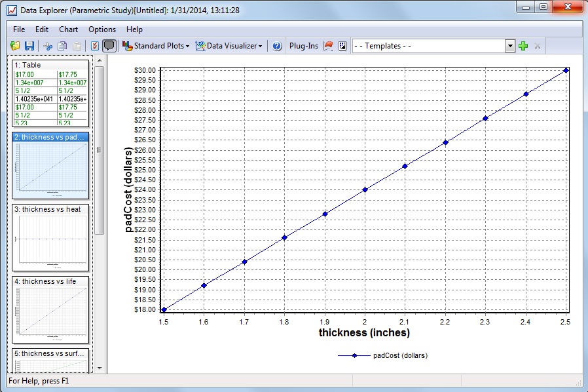Select the thickness vs heat thumbnail

(x=50, y=238)
